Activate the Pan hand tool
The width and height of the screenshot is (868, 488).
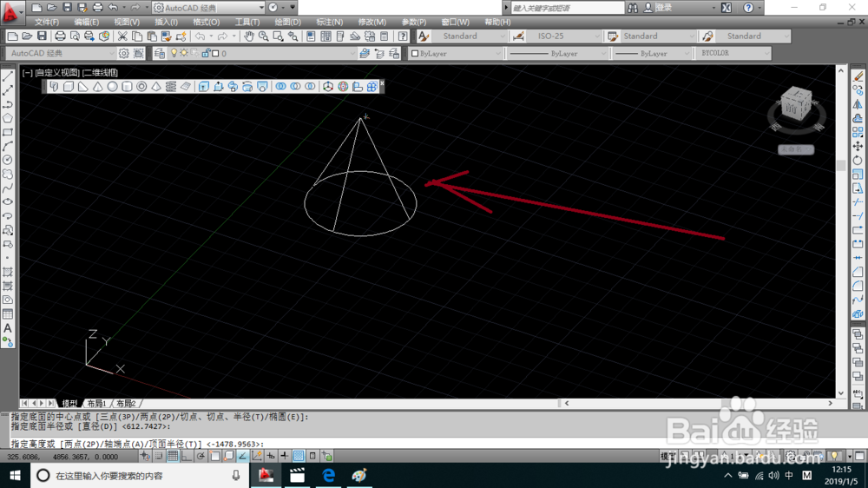(249, 36)
